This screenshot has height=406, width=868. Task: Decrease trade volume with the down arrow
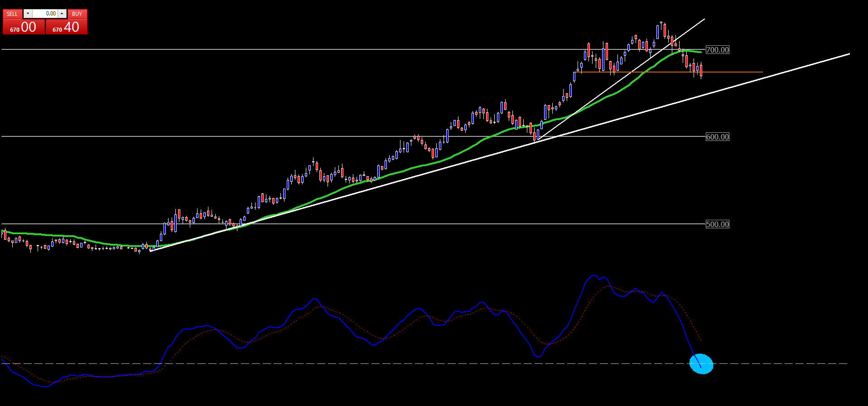(28, 14)
